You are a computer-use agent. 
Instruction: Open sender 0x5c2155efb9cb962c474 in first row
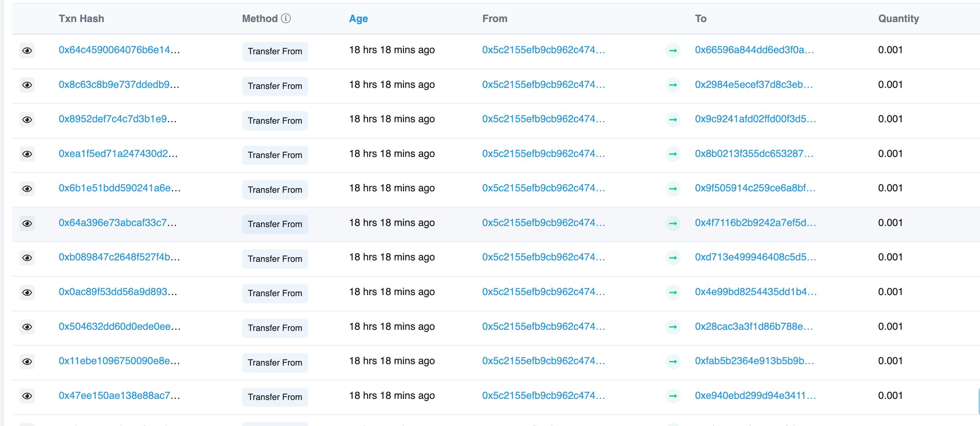pos(543,50)
